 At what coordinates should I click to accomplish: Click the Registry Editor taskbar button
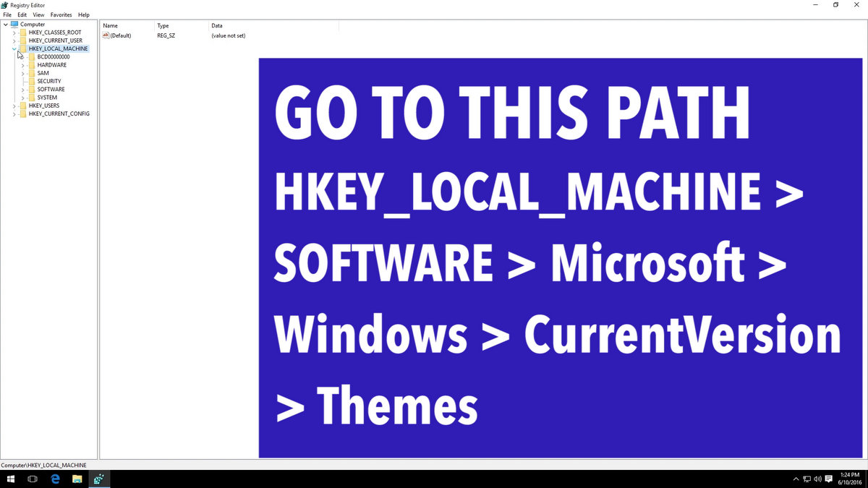[x=99, y=479]
